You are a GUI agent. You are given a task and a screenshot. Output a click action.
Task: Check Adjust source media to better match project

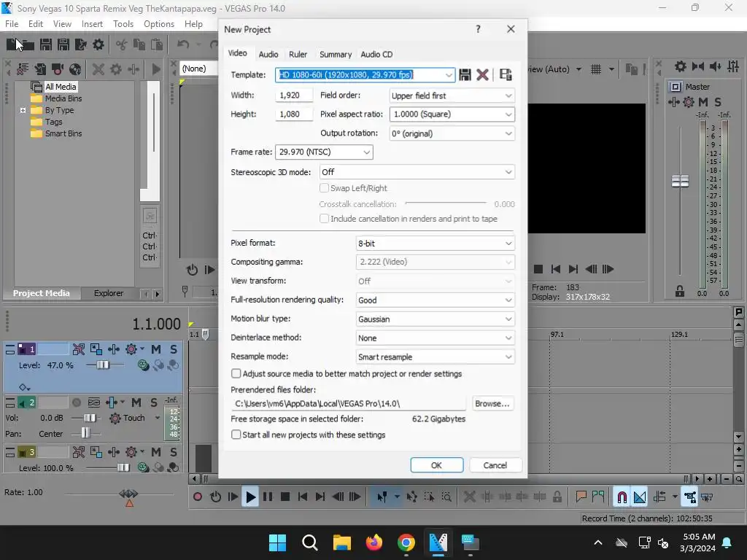click(x=236, y=373)
